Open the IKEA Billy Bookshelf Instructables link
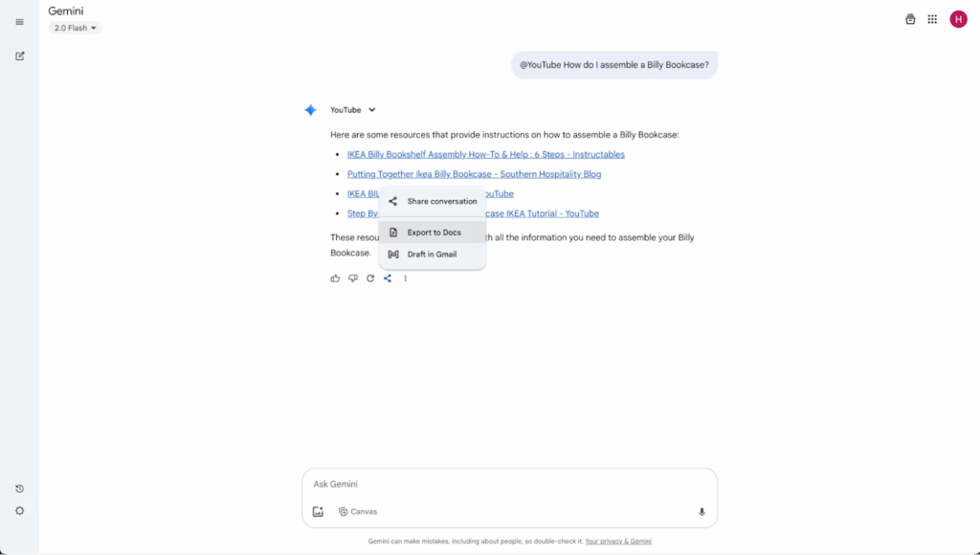 [x=485, y=154]
